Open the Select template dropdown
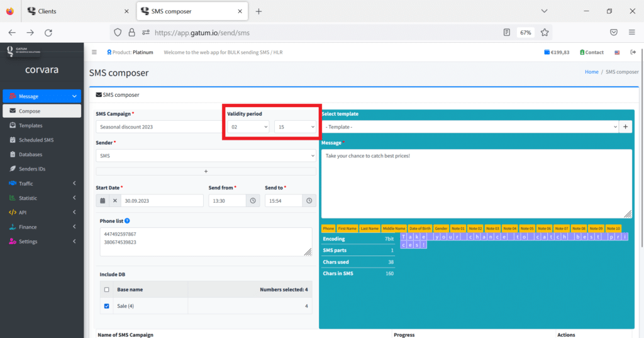Viewport: 644px width, 338px height. (x=469, y=127)
